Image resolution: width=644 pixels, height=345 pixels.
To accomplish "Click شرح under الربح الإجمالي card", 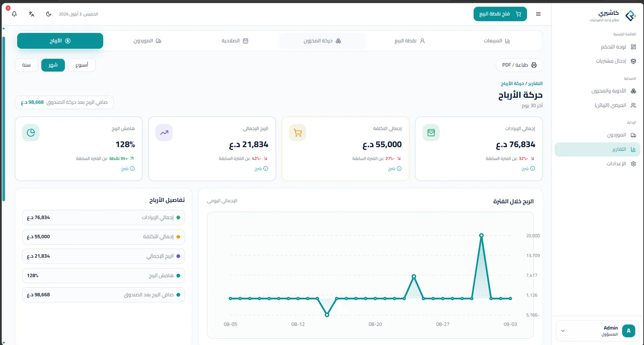I will coord(261,169).
